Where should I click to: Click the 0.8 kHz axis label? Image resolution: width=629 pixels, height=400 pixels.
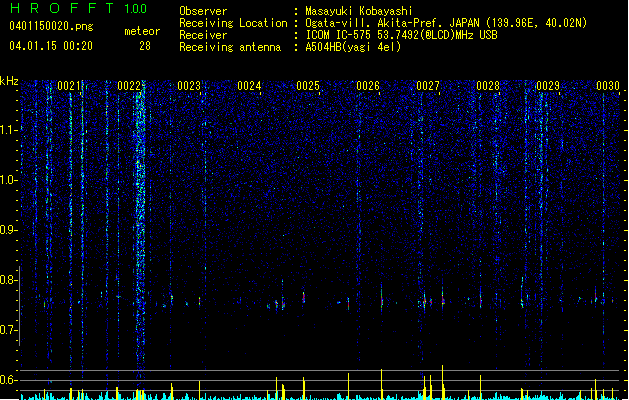click(9, 280)
